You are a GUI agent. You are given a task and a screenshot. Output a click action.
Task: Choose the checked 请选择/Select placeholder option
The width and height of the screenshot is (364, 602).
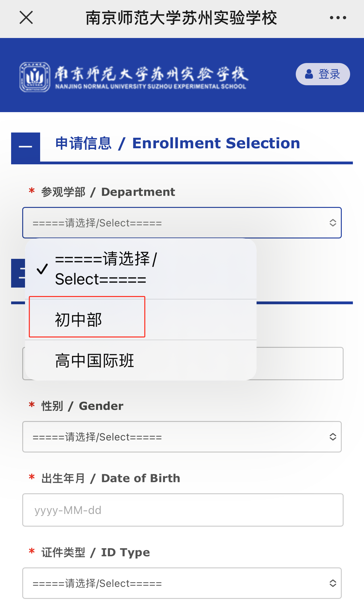105,269
